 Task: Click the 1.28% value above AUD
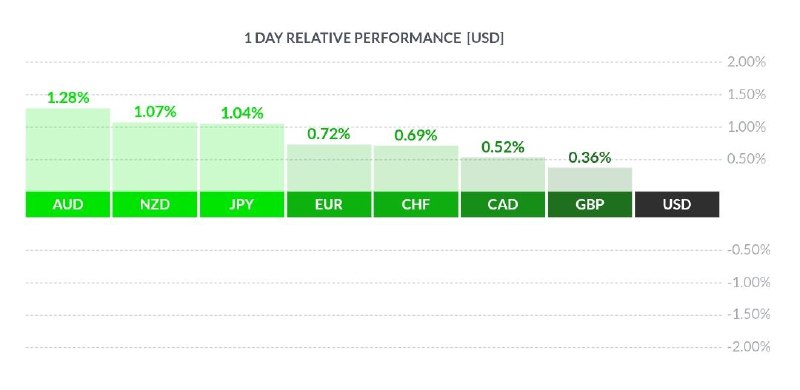pyautogui.click(x=68, y=98)
